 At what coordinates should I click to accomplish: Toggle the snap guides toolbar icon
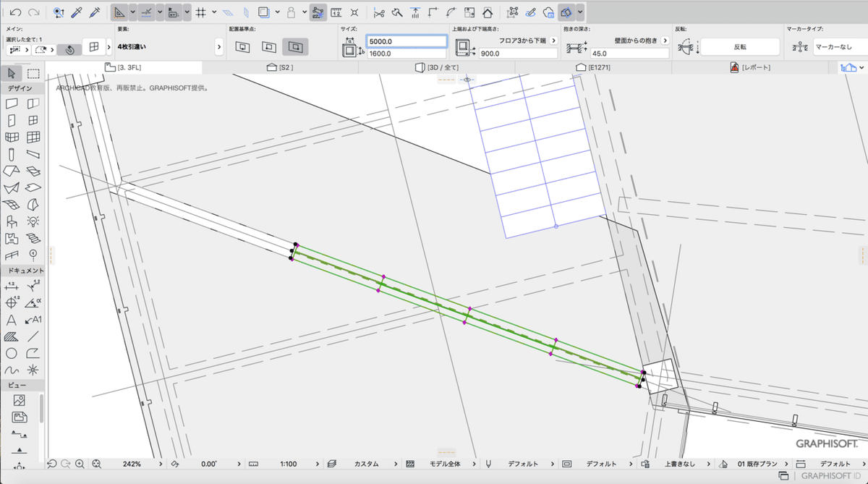tap(147, 12)
